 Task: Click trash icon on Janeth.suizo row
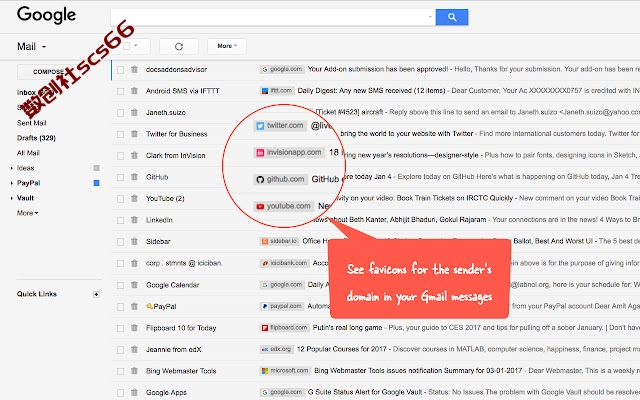click(x=134, y=112)
